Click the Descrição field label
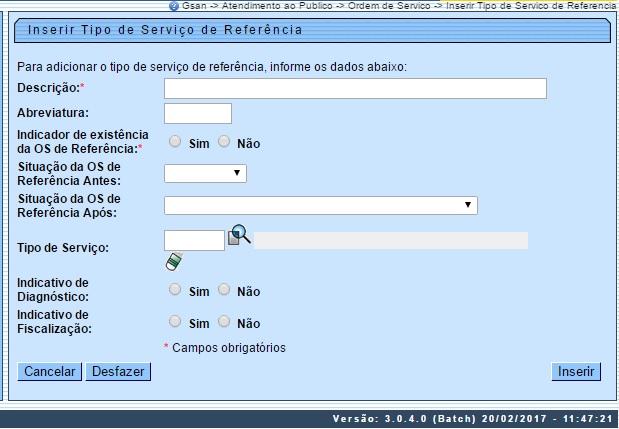The height and width of the screenshot is (429, 619). 51,88
